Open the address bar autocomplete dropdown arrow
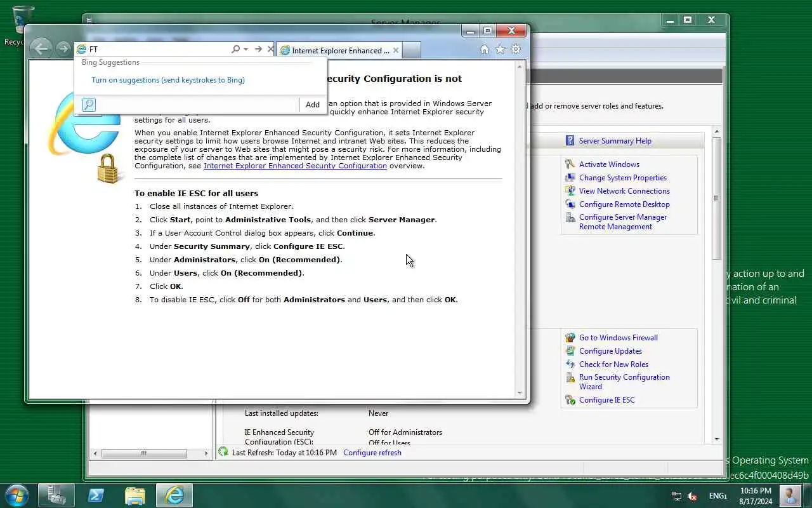The height and width of the screenshot is (508, 812). point(246,49)
